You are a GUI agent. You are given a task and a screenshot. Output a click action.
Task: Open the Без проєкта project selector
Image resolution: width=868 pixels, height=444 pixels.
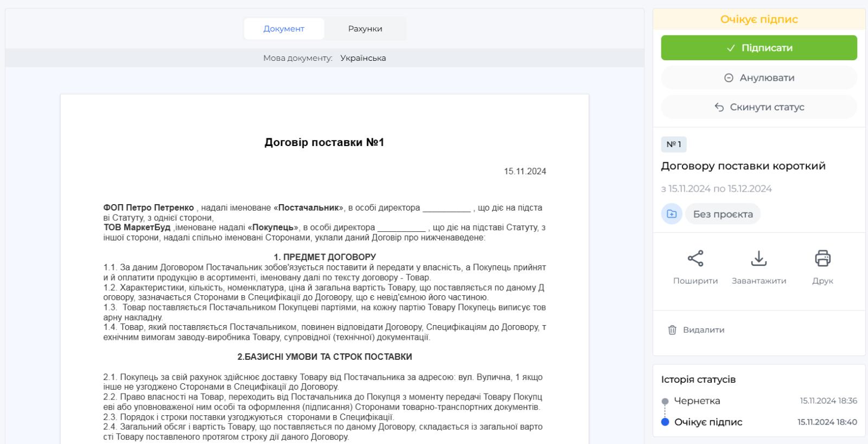[723, 214]
